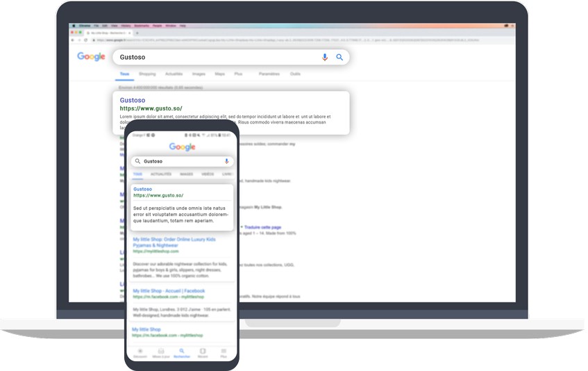Viewport: 588px width, 371px height.
Task: Close the My Little Shop browser tab
Action: point(129,33)
